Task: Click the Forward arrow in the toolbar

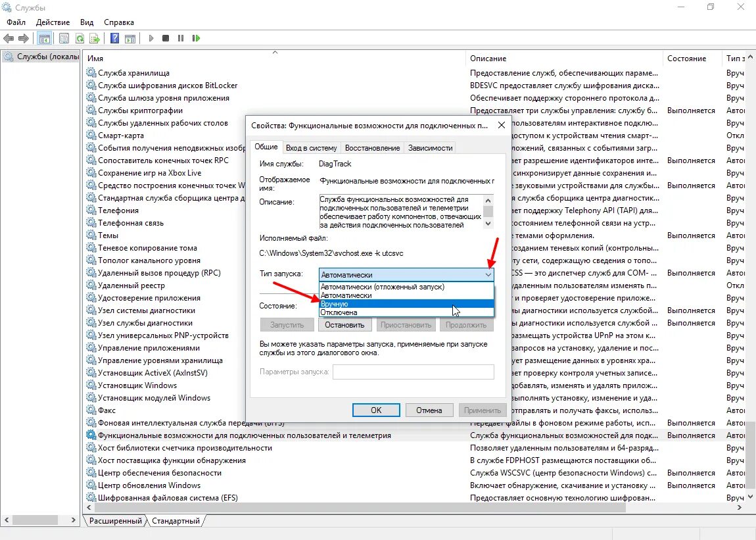Action: (x=23, y=38)
